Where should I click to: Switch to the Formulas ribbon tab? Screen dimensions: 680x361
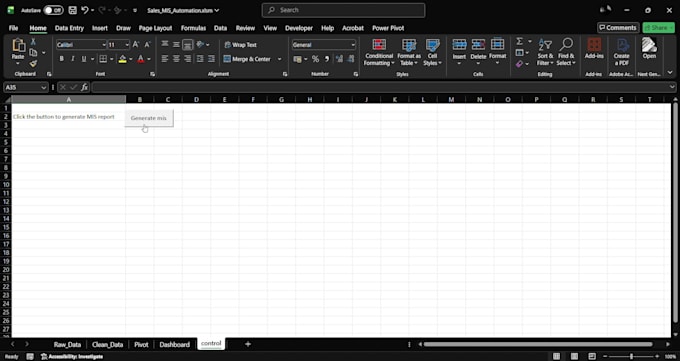pyautogui.click(x=193, y=28)
